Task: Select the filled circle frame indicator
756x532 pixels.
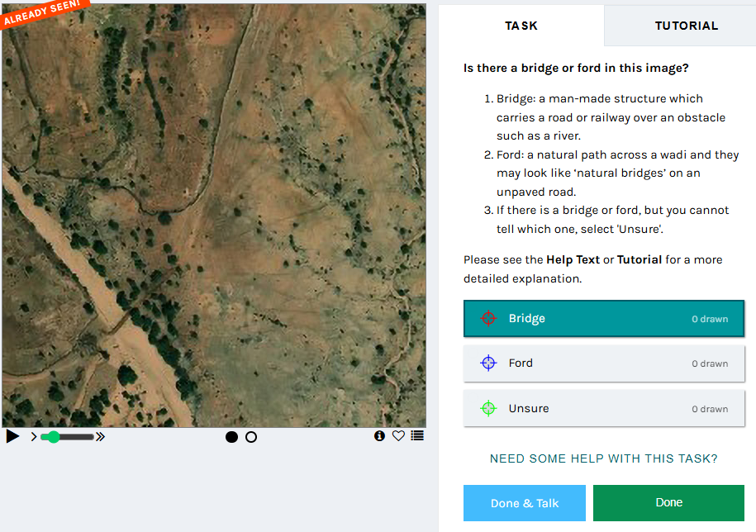Action: tap(231, 437)
